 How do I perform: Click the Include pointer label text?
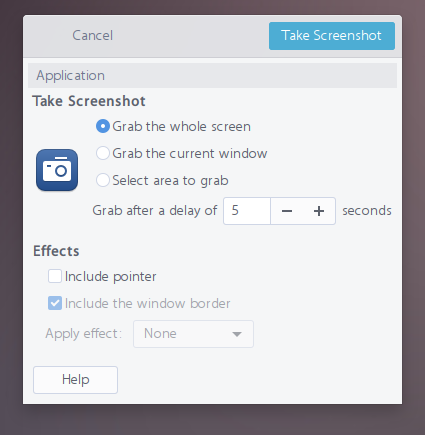click(111, 277)
